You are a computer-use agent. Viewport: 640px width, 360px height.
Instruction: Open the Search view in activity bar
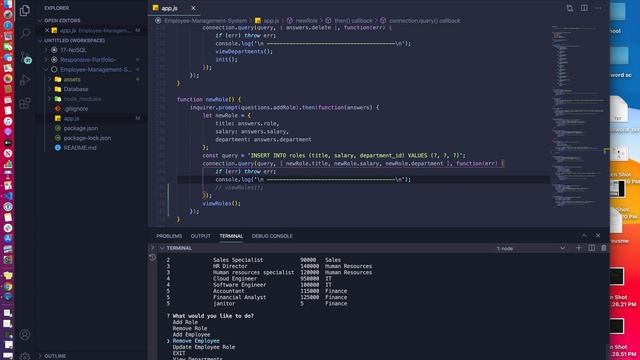[25, 33]
